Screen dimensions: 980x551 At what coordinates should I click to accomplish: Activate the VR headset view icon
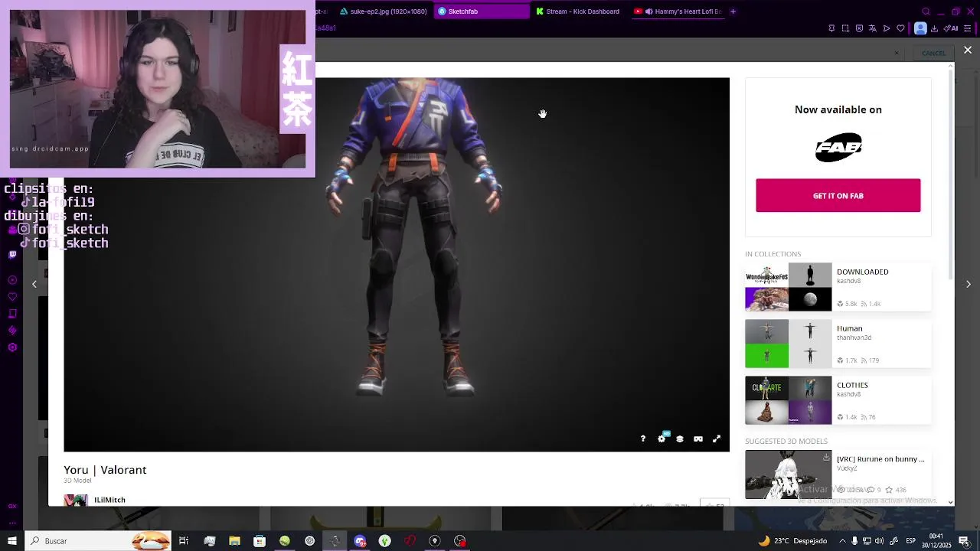(x=698, y=439)
